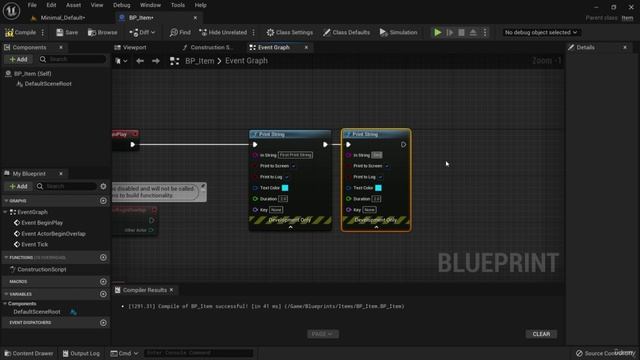The image size is (640, 360).
Task: Select Event ActorBeginOverlap entry
Action: pos(53,234)
